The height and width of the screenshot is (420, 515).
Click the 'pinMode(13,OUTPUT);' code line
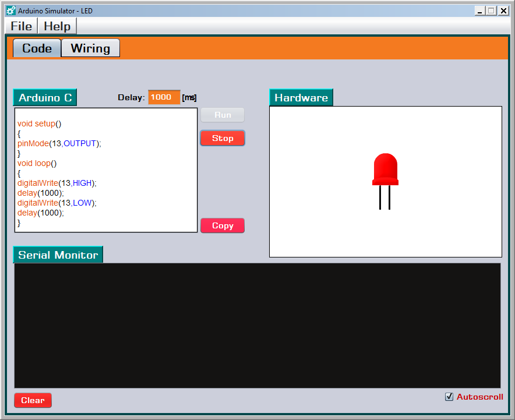coord(59,143)
